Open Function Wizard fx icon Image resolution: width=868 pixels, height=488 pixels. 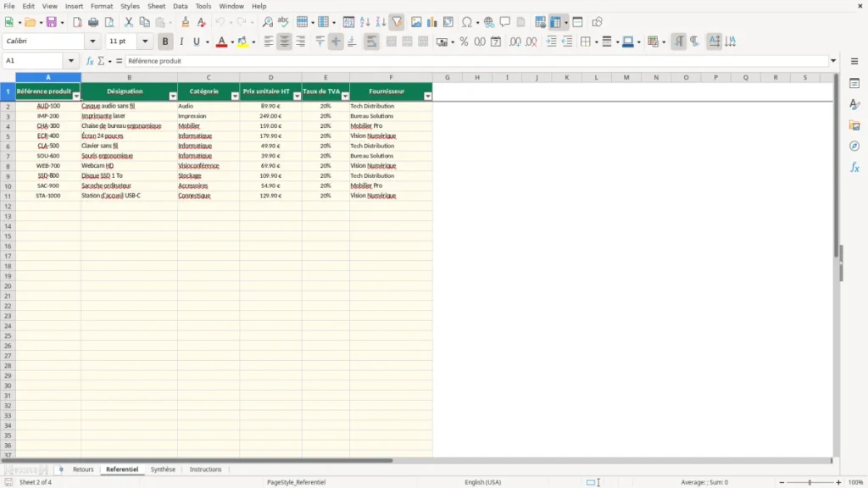90,61
